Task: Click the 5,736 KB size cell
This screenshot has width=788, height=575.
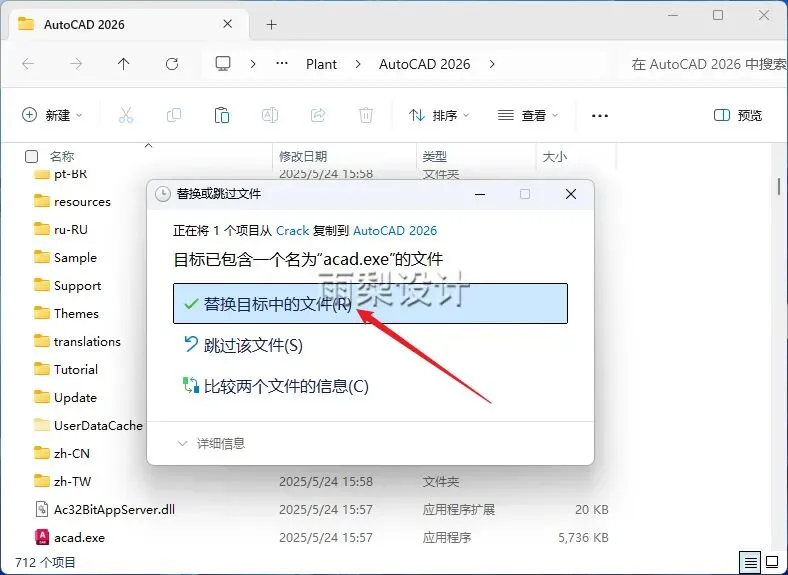Action: 583,537
